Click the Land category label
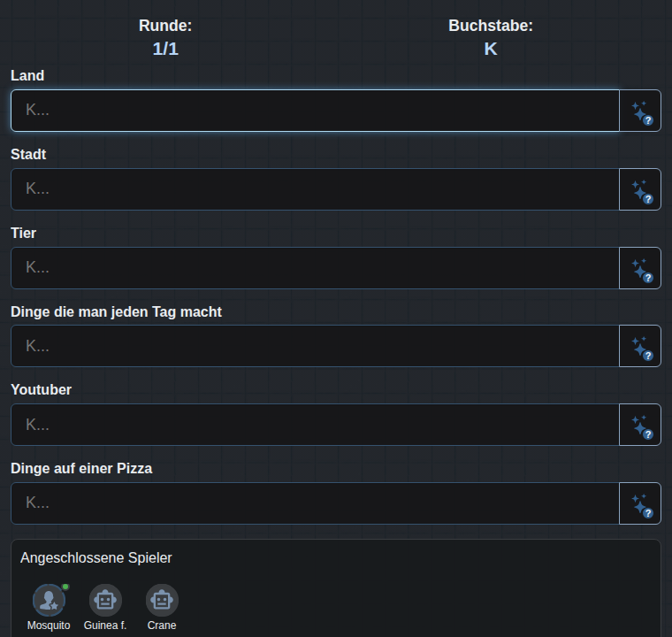 pos(27,75)
